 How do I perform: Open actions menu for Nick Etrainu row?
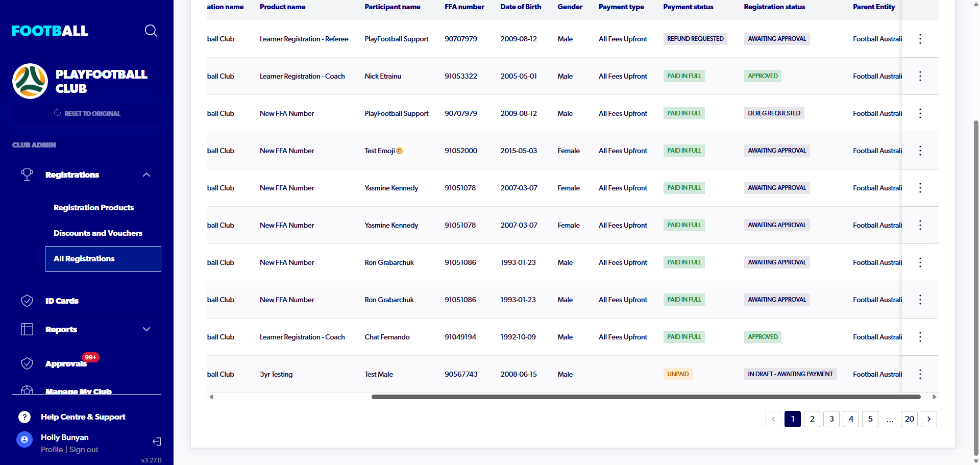pyautogui.click(x=920, y=76)
